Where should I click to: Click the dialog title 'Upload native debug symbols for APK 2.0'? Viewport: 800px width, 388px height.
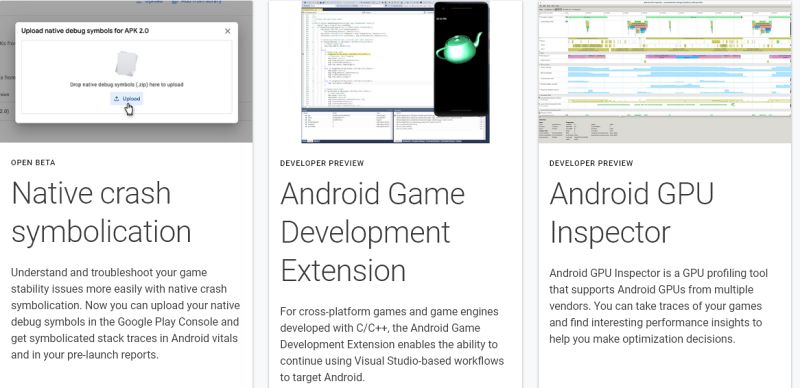(x=85, y=31)
